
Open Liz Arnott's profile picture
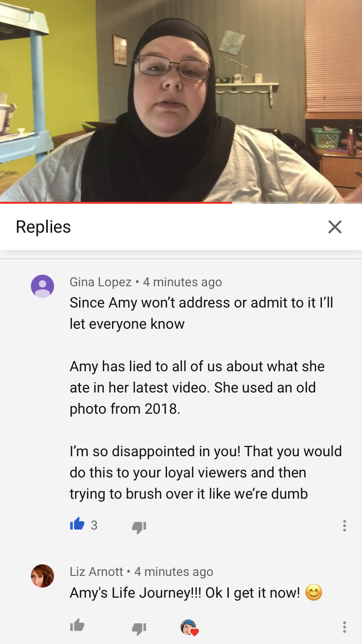42,576
